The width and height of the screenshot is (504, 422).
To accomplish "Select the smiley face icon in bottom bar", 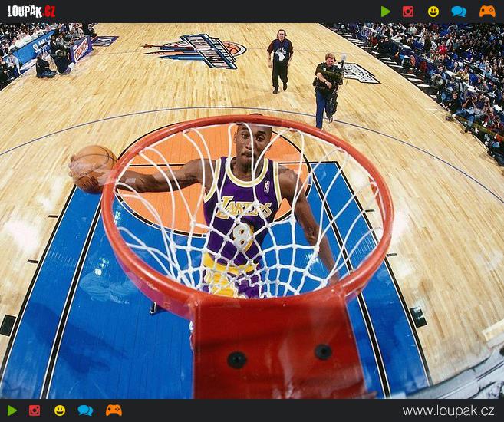I will click(x=60, y=410).
